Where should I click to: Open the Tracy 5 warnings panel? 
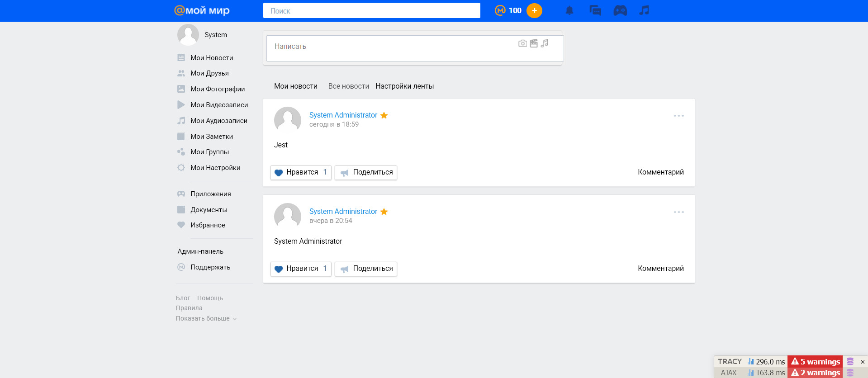815,362
